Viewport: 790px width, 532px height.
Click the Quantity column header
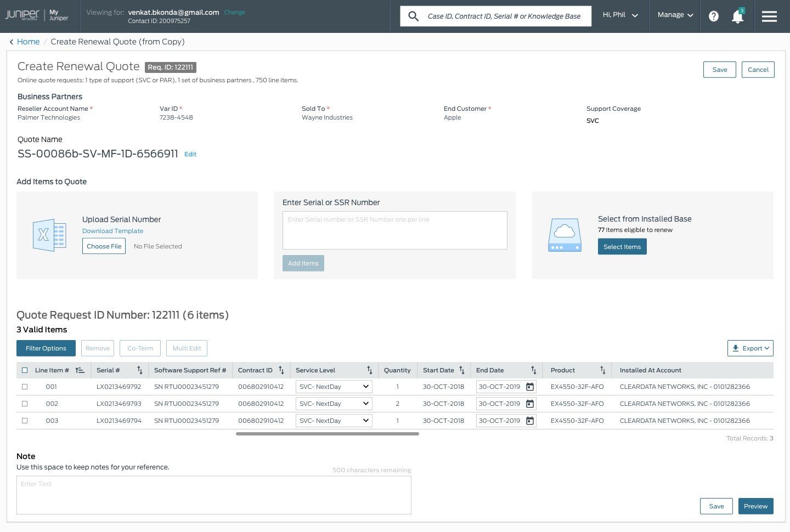tap(397, 370)
